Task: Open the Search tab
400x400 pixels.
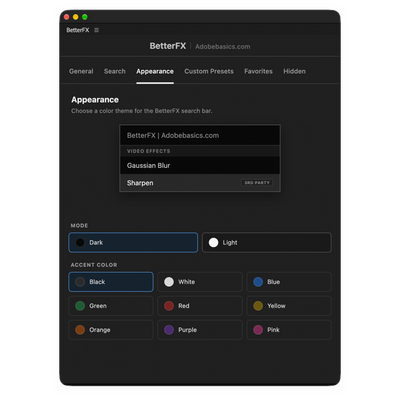Action: pos(115,71)
